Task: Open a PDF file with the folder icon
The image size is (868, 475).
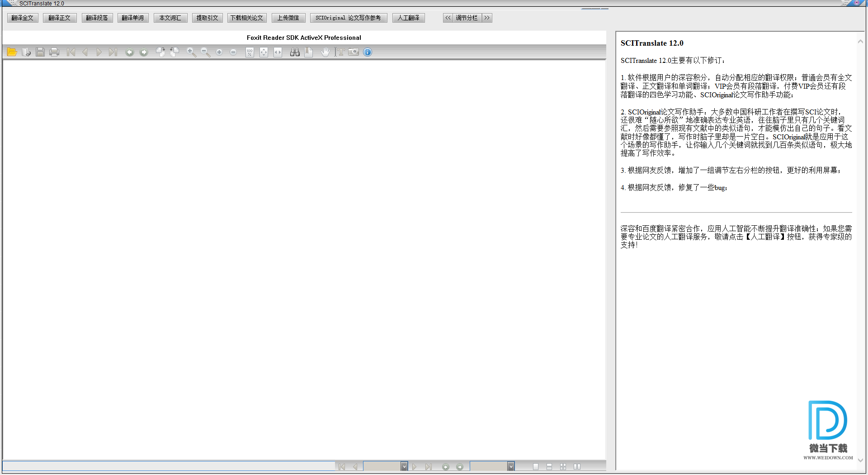Action: point(12,52)
